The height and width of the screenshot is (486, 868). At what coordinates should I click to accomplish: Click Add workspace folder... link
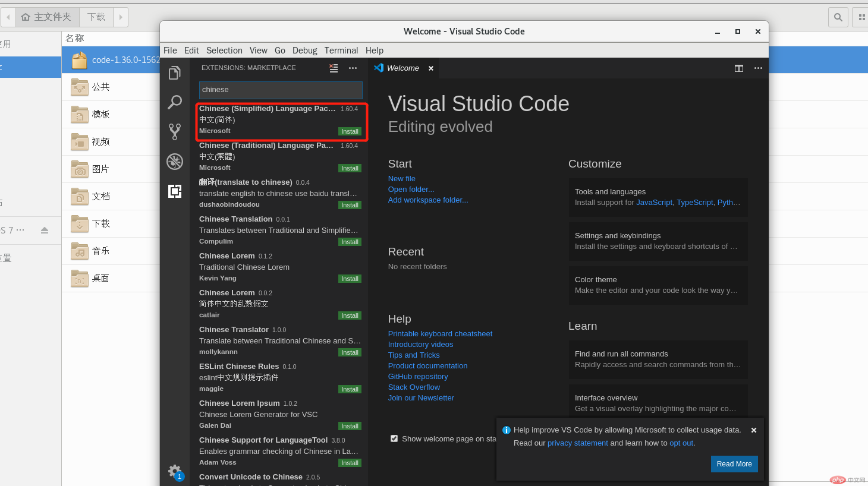[x=428, y=200]
